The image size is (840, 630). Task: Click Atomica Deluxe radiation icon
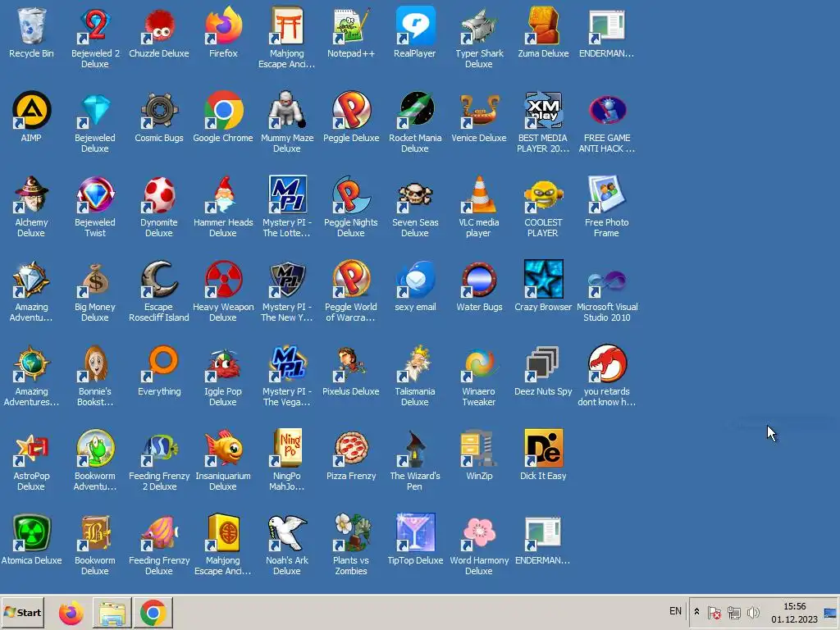click(31, 532)
